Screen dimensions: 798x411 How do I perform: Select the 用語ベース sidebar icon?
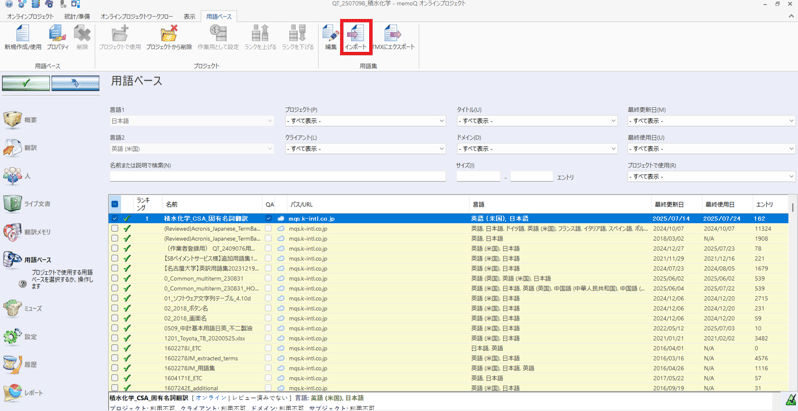[12, 259]
